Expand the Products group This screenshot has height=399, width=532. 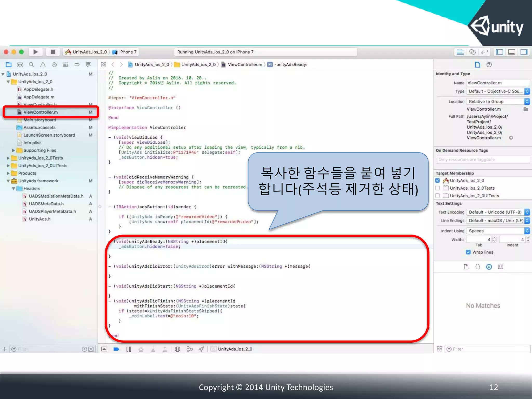point(8,173)
